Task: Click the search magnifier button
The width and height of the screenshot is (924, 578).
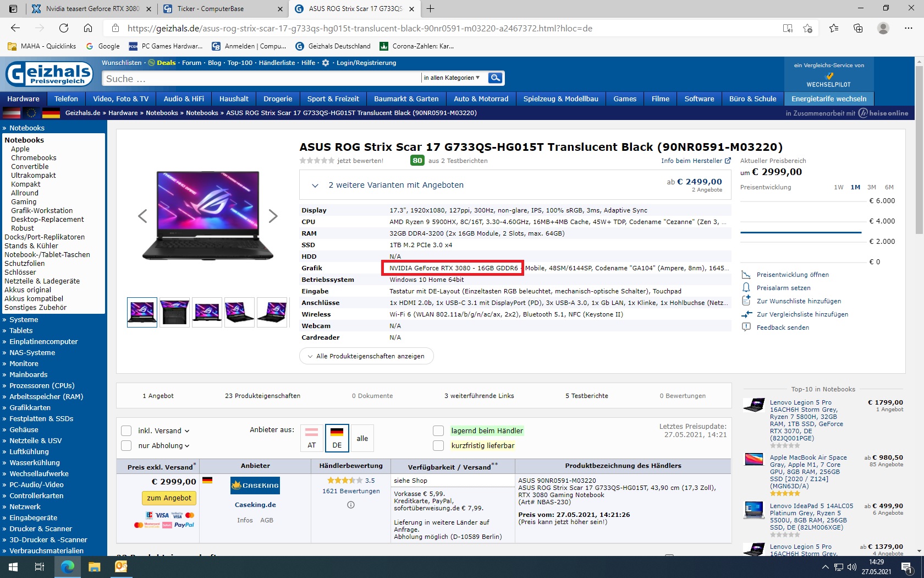Action: pos(495,78)
